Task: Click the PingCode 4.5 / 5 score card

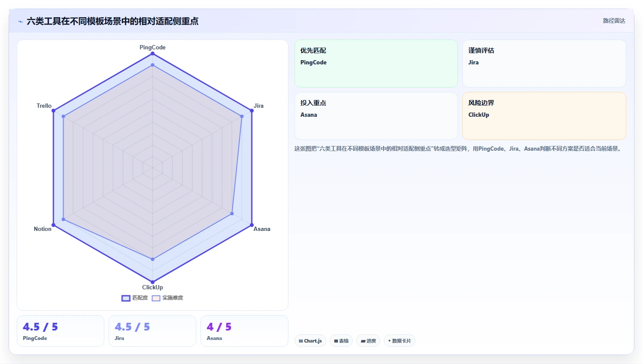Action: pos(61,331)
